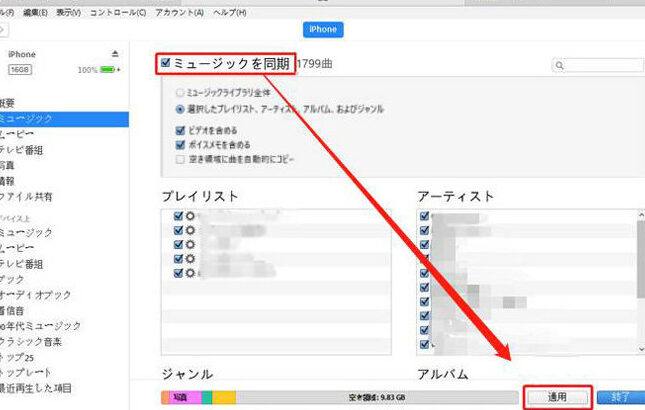
Task: Uncheck ボイスメモを含める option
Action: pos(180,144)
